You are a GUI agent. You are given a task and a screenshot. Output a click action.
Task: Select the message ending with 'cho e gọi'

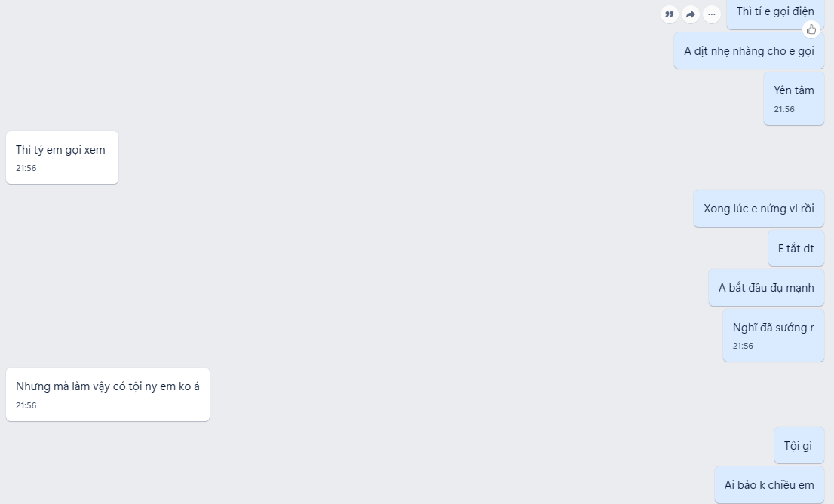[x=749, y=51]
